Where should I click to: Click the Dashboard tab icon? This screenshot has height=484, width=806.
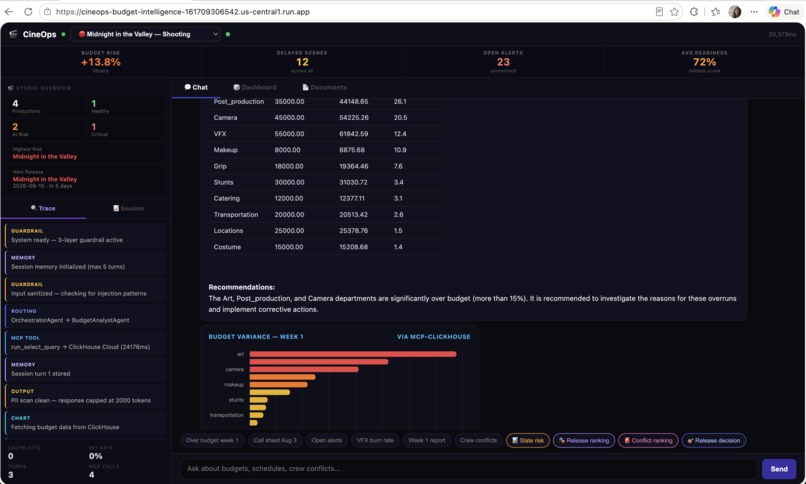(236, 87)
